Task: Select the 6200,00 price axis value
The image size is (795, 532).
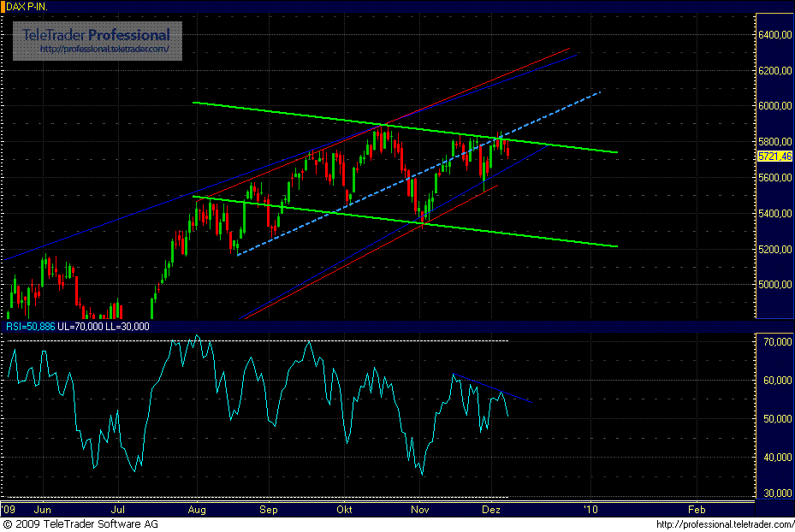Action: pos(774,71)
